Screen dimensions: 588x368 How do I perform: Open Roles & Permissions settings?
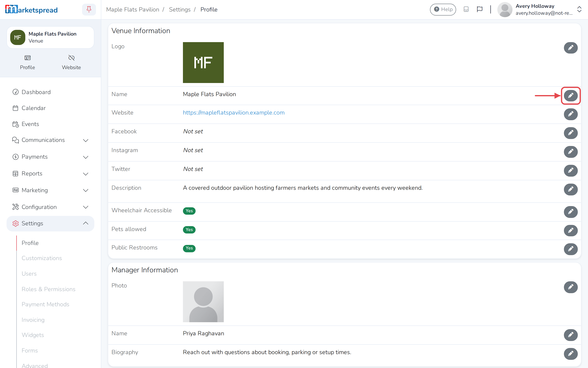[48, 289]
